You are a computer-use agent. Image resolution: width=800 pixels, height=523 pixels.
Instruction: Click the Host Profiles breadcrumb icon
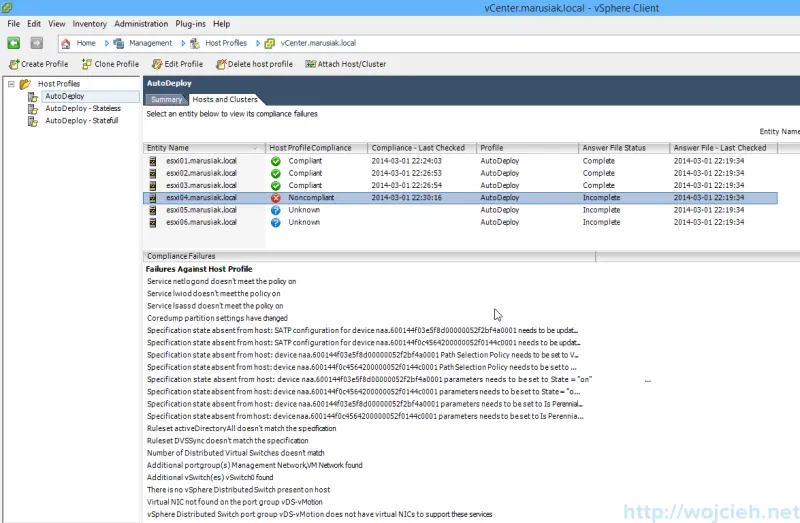pyautogui.click(x=195, y=43)
